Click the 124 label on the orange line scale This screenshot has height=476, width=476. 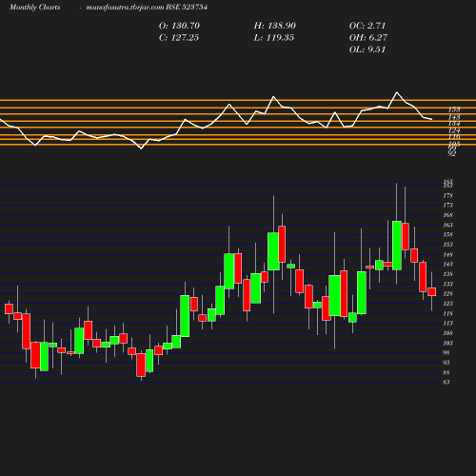pyautogui.click(x=454, y=130)
